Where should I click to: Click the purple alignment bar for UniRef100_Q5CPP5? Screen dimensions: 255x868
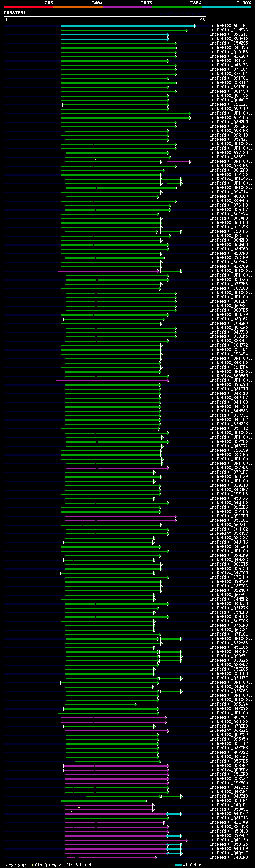120,516
